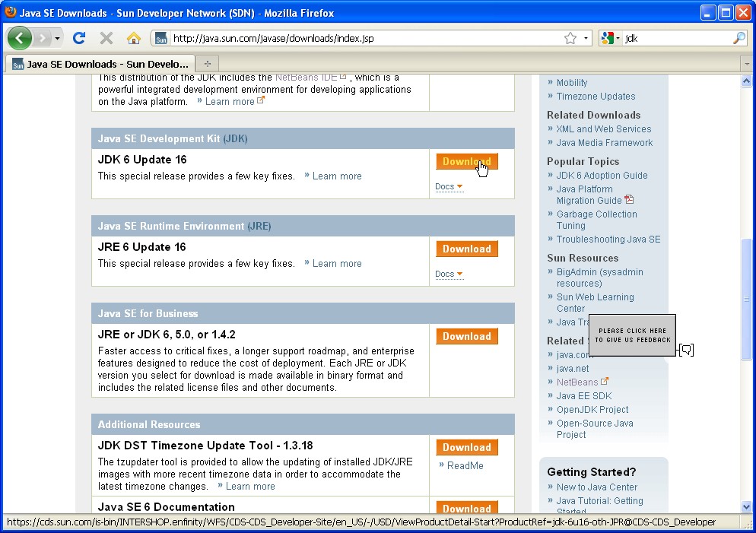Bookmark this page with the star icon
Screen dimensions: 756x533
(x=570, y=38)
